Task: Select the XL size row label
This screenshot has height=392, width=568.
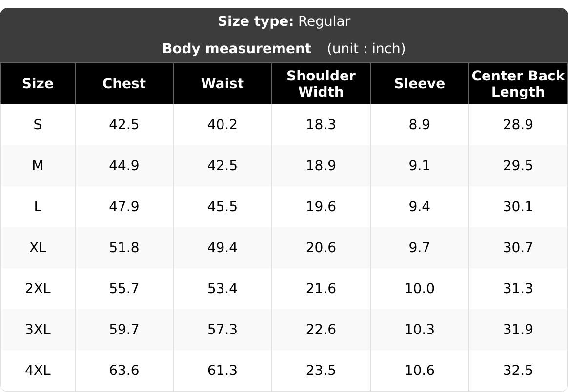Action: tap(38, 248)
